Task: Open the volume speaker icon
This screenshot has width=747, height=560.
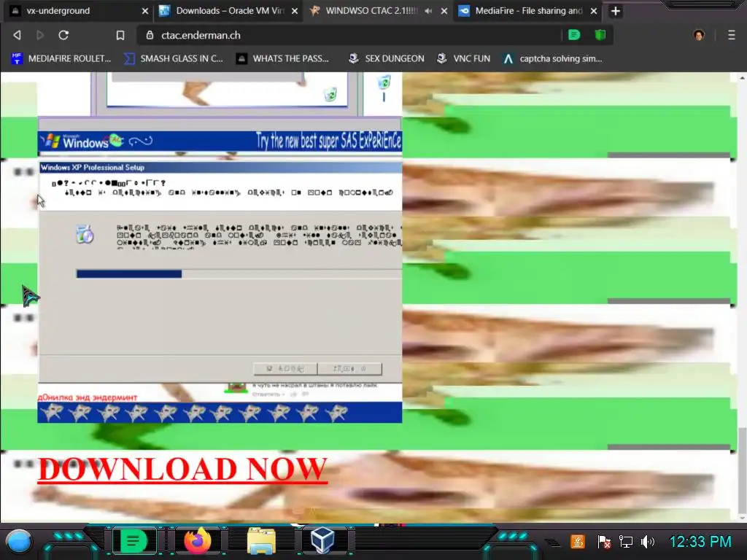Action: click(648, 542)
